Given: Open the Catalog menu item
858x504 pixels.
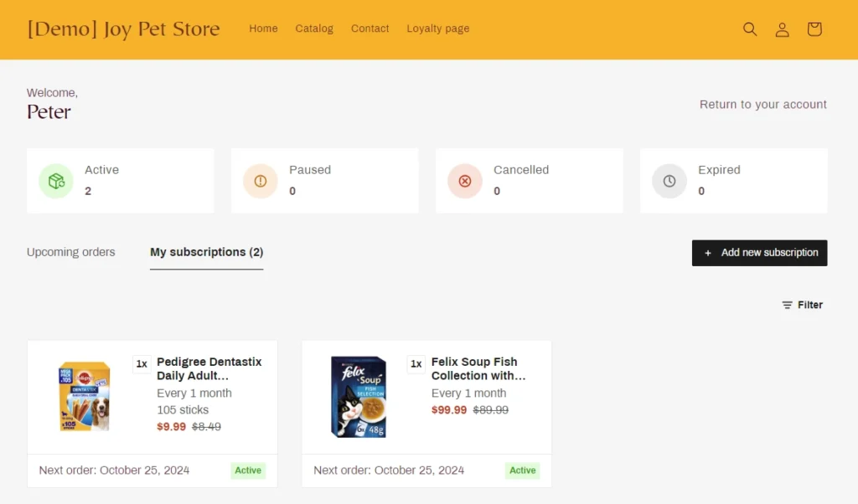Looking at the screenshot, I should (x=314, y=28).
